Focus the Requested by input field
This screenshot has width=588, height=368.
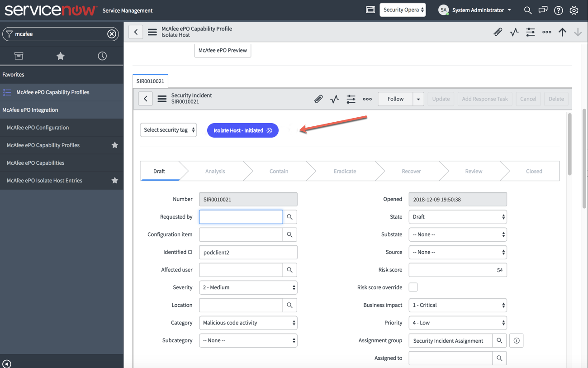[241, 217]
